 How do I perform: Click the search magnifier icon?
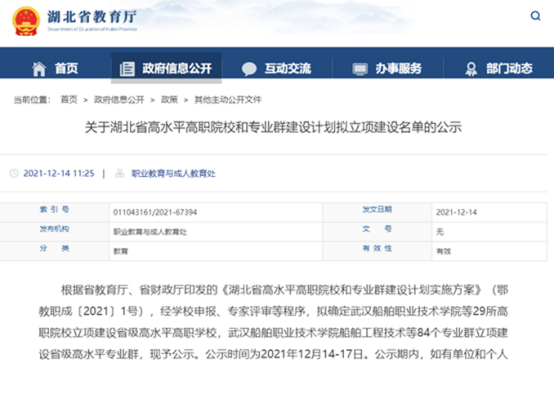pos(535,16)
